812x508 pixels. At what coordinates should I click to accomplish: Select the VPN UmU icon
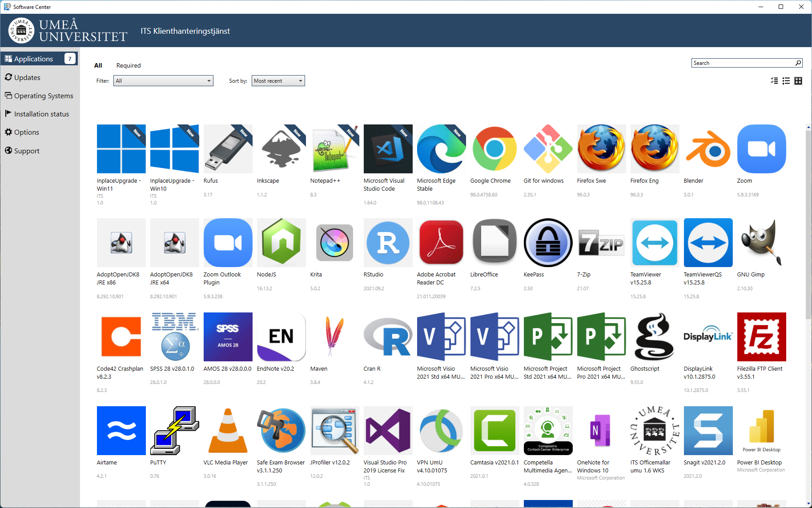(x=441, y=431)
